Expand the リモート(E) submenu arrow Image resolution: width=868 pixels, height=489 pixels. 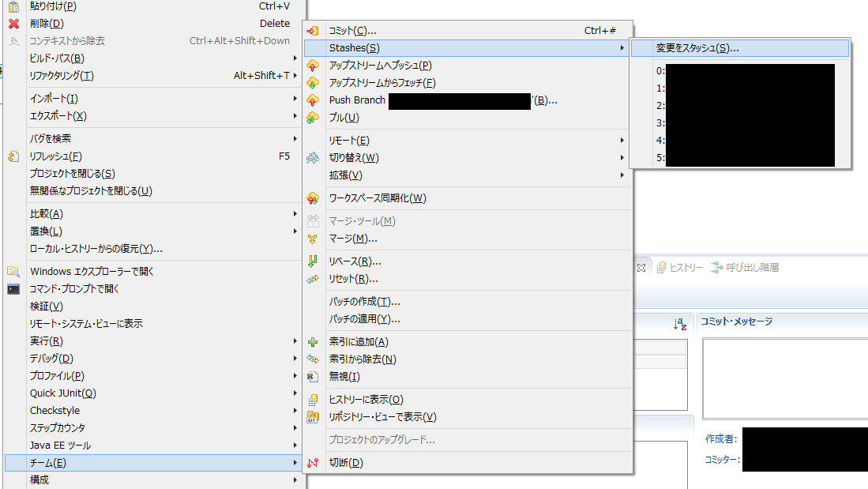tap(622, 141)
